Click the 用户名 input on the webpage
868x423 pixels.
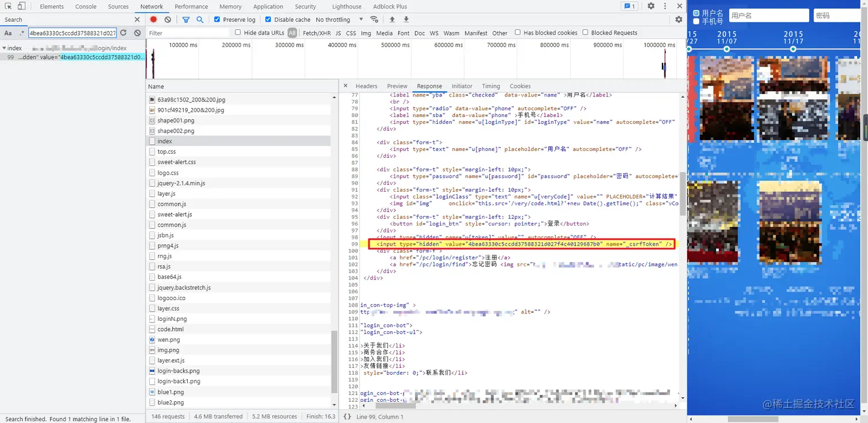tap(769, 15)
